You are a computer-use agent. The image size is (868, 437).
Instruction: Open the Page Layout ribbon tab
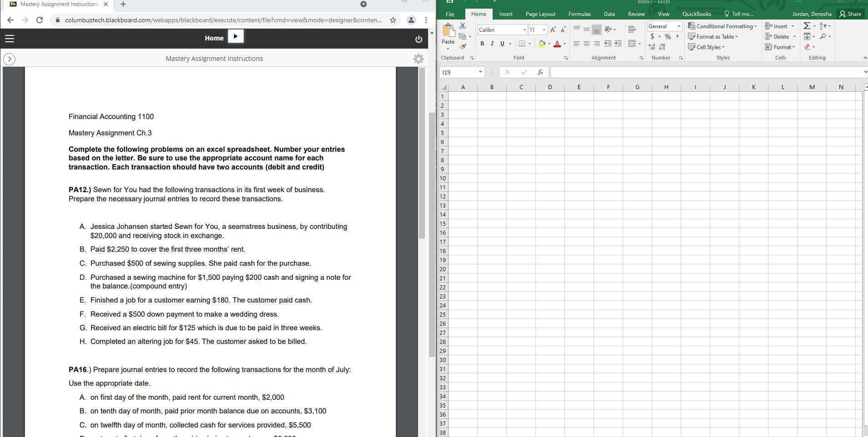point(540,14)
